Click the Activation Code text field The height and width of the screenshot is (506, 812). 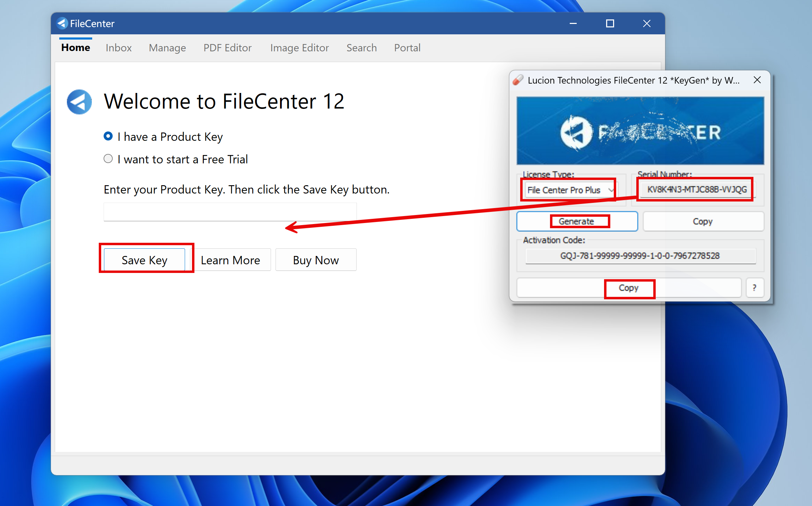coord(640,256)
